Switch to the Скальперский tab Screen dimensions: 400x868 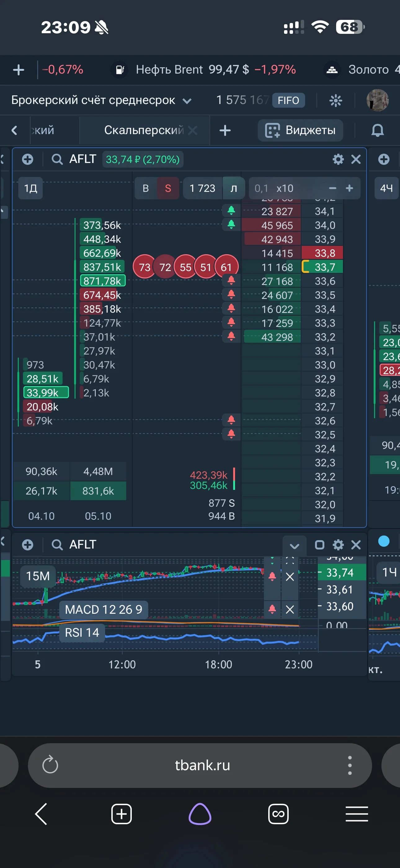click(144, 130)
